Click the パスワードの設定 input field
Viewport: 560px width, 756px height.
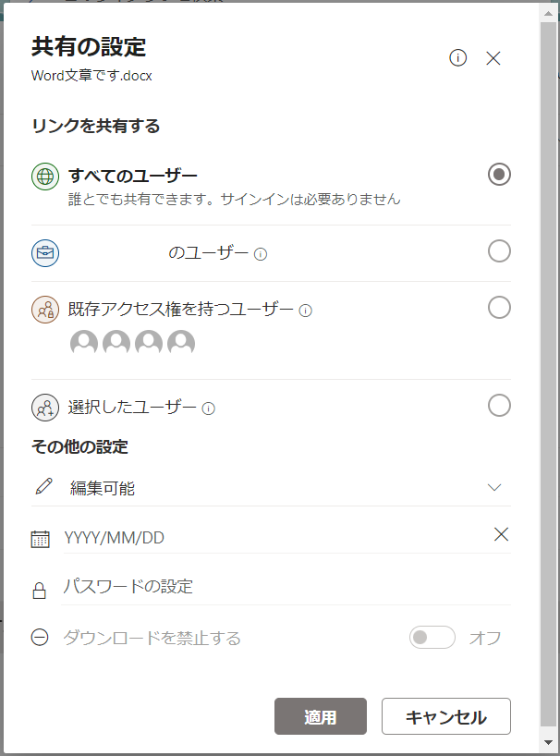[286, 587]
